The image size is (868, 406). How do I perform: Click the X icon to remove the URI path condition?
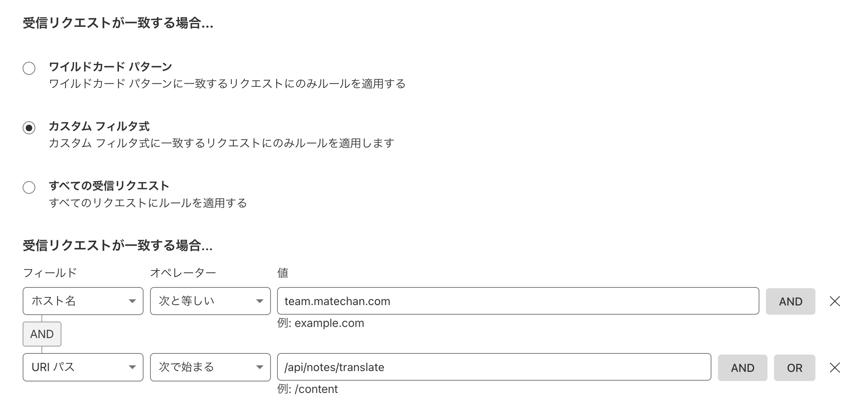coord(835,367)
